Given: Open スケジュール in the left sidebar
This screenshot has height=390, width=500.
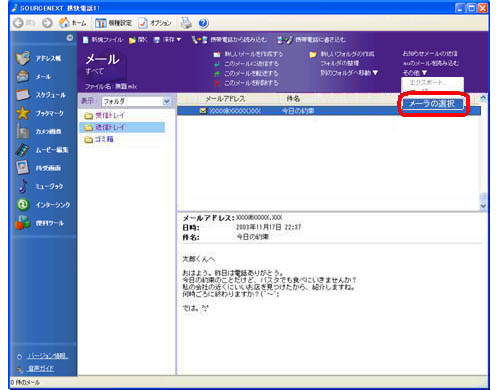Looking at the screenshot, I should tap(41, 95).
